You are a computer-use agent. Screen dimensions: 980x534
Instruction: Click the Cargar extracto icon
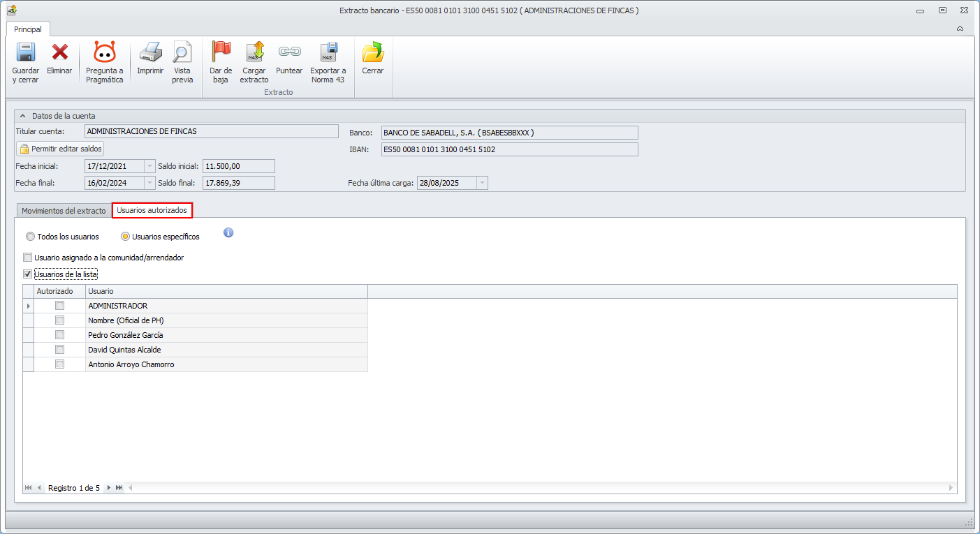[x=254, y=52]
